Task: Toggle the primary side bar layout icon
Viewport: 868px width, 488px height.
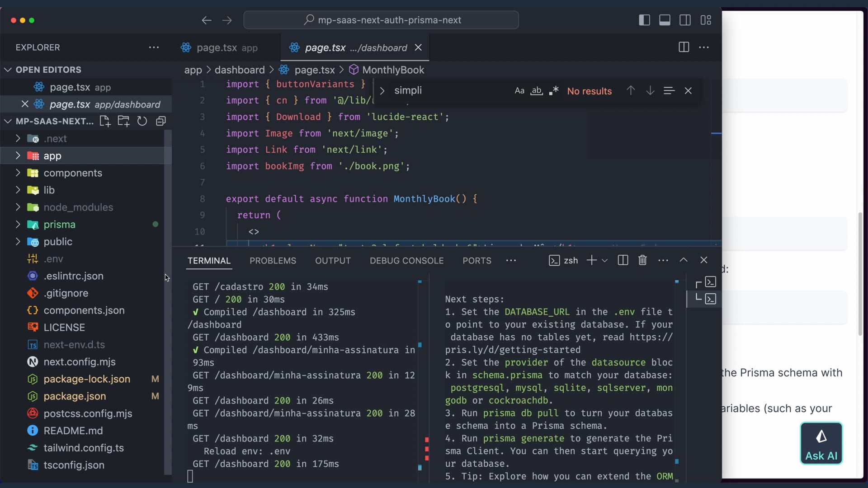Action: pos(644,20)
